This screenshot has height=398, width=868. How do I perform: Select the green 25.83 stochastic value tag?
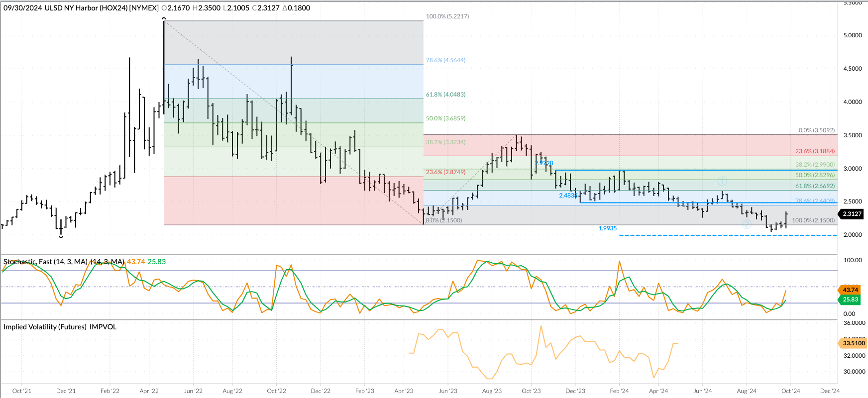(x=851, y=299)
